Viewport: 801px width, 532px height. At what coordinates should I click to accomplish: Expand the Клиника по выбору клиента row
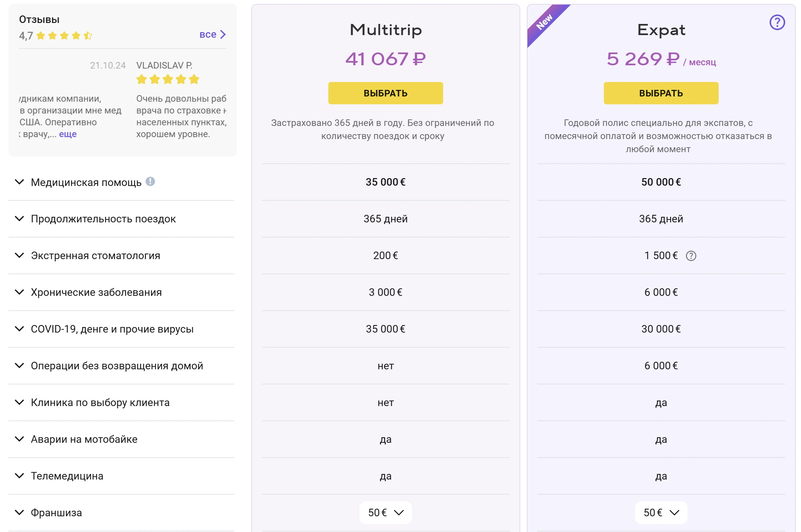20,402
